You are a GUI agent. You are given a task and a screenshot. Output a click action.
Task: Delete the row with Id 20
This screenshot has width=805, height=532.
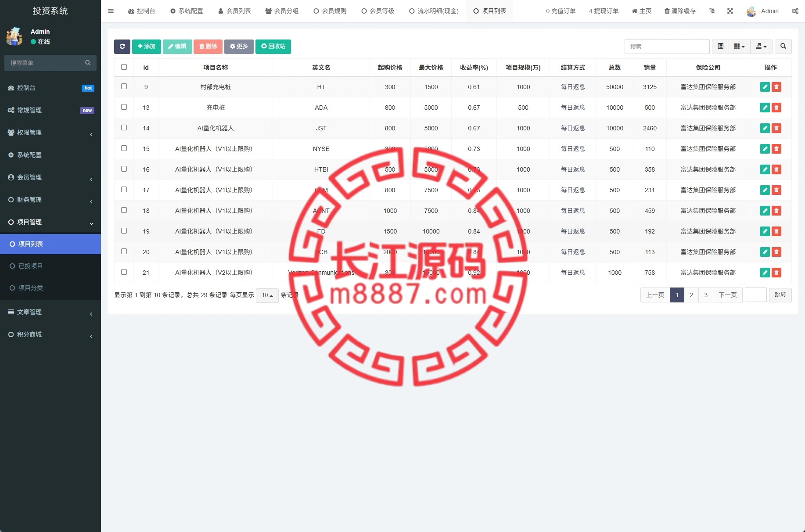[776, 252]
